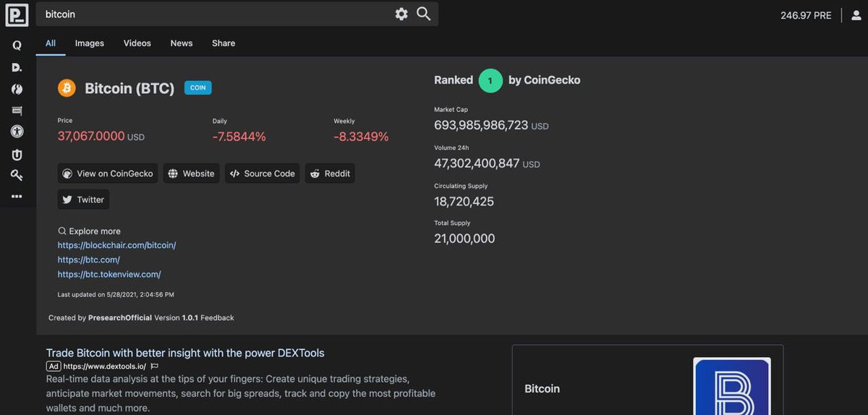Click the 246.97 PRE balance
The image size is (868, 415).
(806, 15)
